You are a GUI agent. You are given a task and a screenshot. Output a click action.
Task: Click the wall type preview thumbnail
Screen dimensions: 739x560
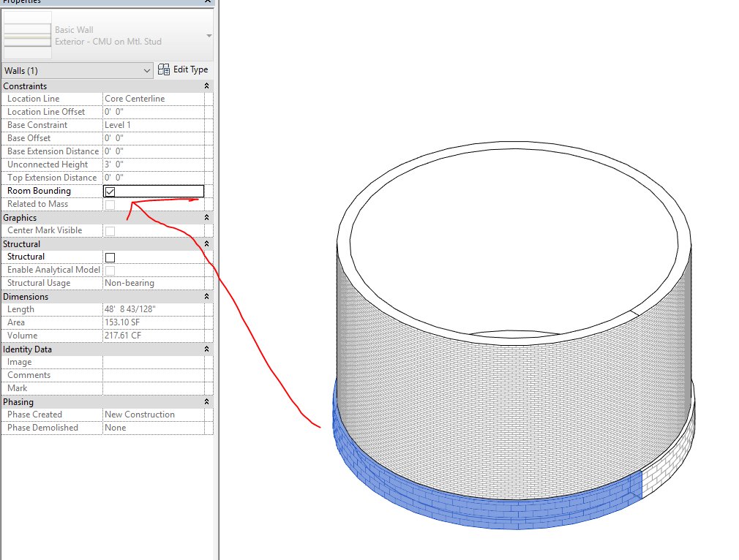(27, 34)
